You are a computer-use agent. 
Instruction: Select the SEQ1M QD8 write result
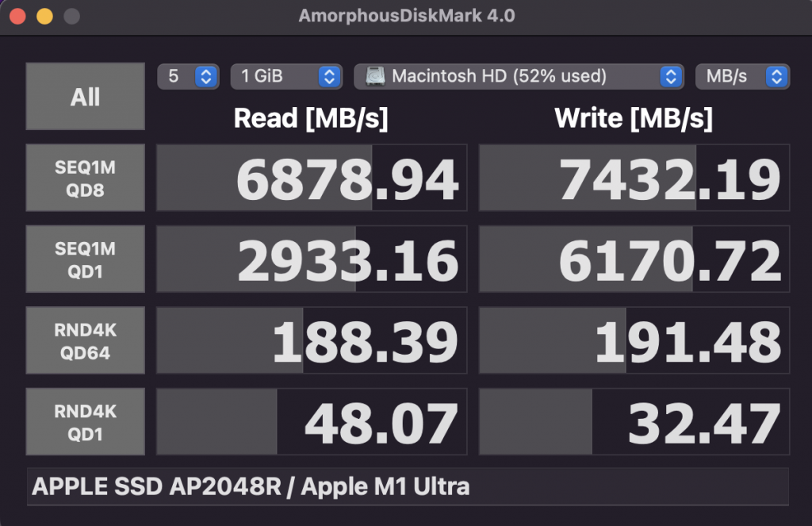tap(635, 178)
